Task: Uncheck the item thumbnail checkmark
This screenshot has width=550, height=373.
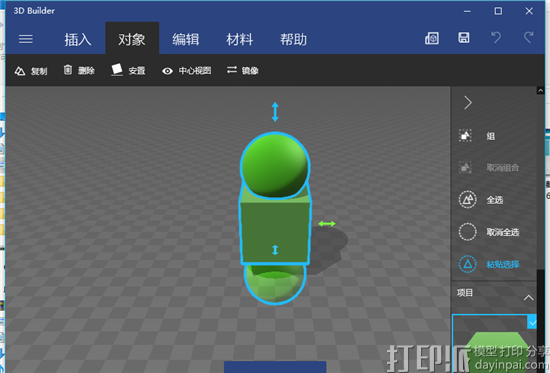Action: pos(532,322)
